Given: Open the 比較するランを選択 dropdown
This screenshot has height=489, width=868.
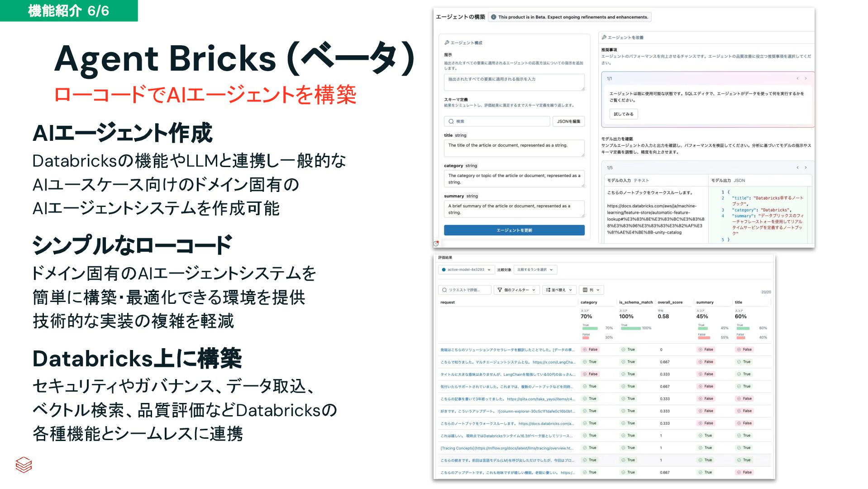Looking at the screenshot, I should click(535, 270).
